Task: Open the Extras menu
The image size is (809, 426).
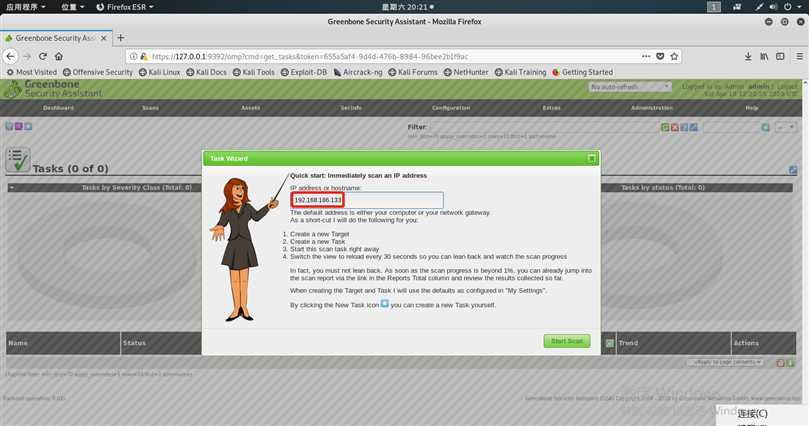Action: pyautogui.click(x=552, y=108)
